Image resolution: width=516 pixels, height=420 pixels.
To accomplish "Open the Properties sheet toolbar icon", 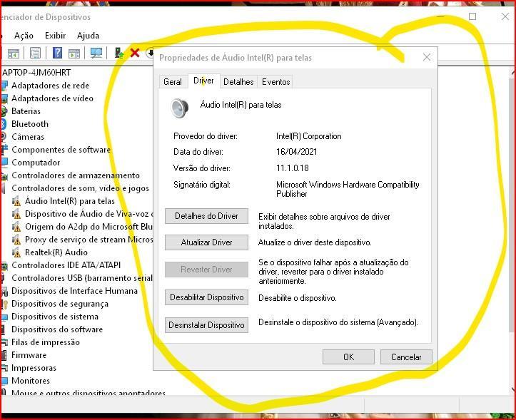I will click(35, 53).
